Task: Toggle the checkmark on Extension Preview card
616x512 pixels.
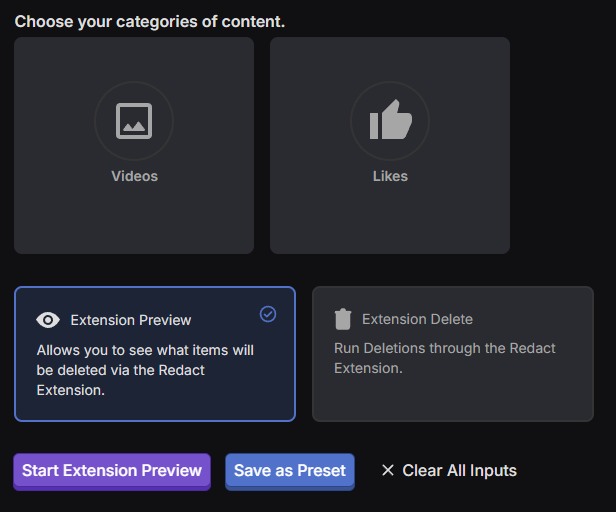Action: [x=268, y=314]
